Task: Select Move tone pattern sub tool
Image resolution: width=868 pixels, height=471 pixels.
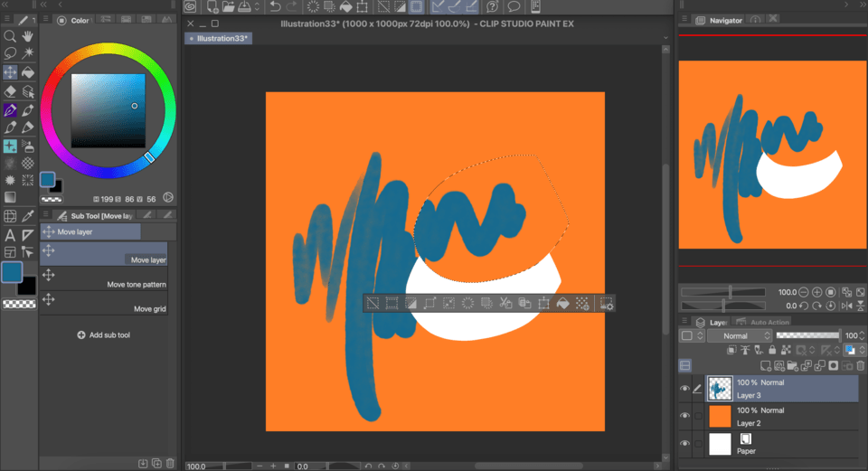Action: [x=103, y=278]
